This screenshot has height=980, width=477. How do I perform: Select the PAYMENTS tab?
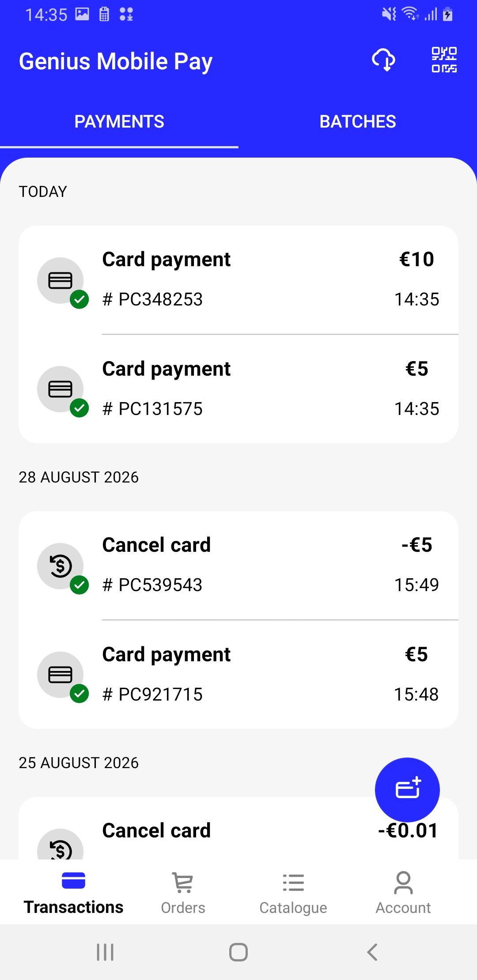[119, 122]
